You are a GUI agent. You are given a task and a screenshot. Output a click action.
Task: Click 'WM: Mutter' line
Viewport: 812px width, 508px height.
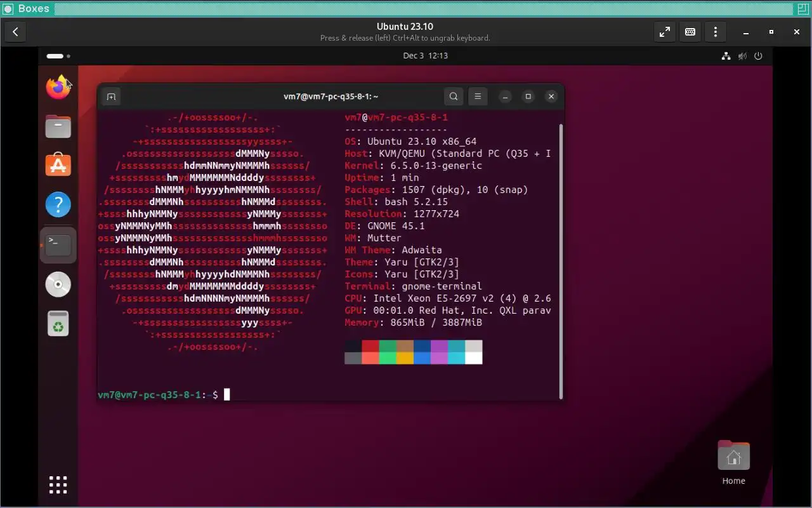(373, 238)
